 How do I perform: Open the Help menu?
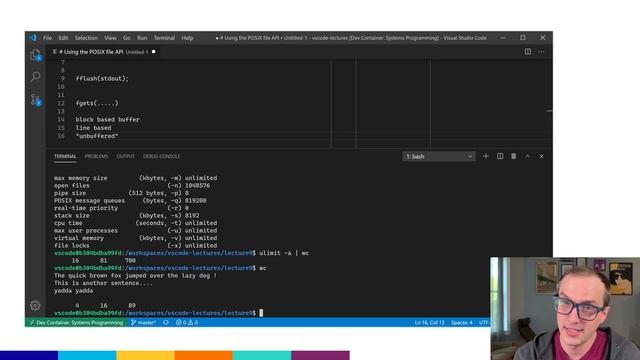(187, 38)
